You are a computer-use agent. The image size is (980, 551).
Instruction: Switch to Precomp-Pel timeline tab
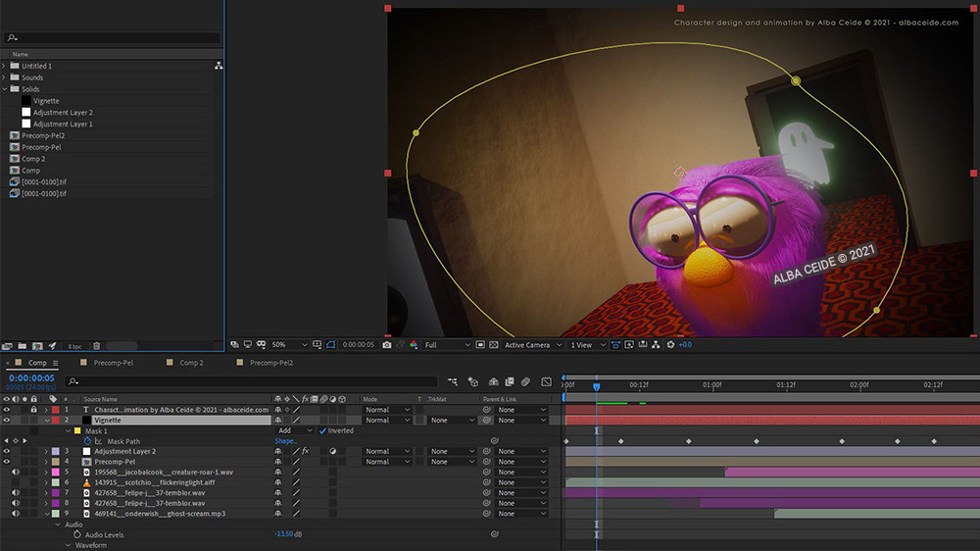point(113,363)
